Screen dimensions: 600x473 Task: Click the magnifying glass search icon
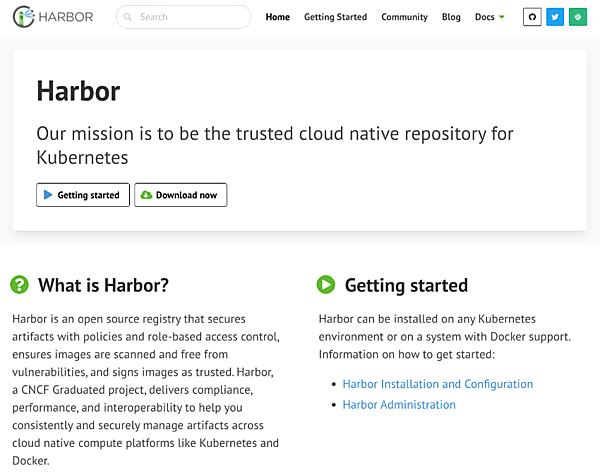[129, 17]
